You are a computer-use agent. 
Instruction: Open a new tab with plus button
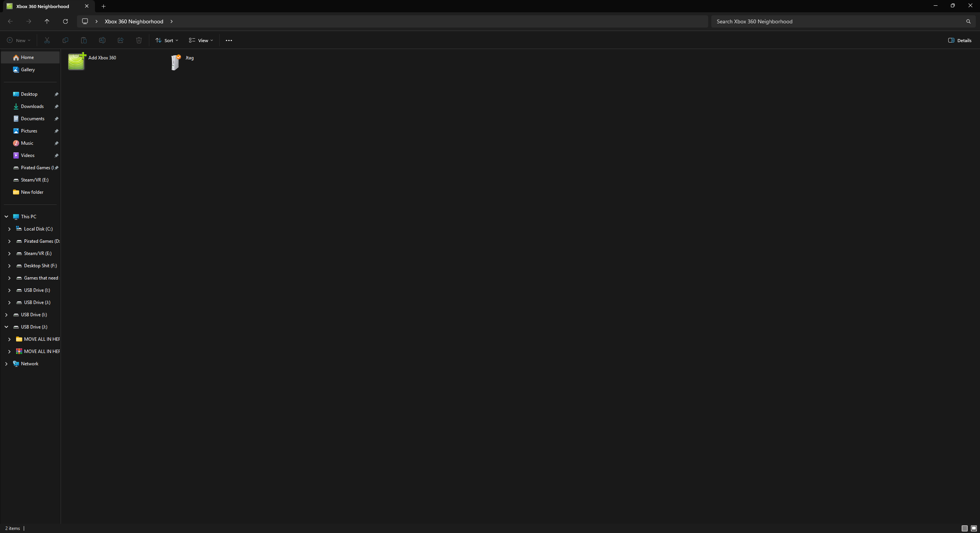(103, 6)
